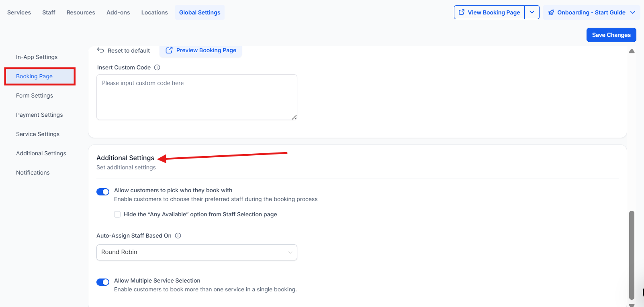Viewport: 644px width, 307px height.
Task: Click info icon next to Auto-Assign Staff
Action: pos(178,236)
